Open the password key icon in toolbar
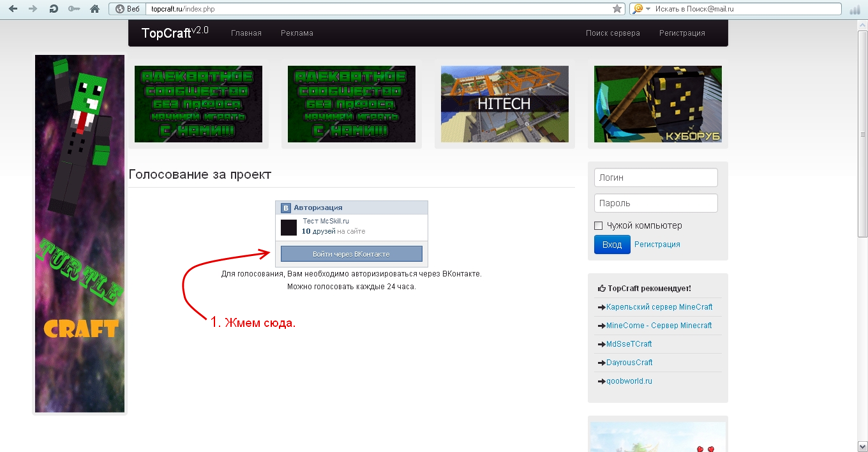Viewport: 868px width, 452px height. (74, 9)
